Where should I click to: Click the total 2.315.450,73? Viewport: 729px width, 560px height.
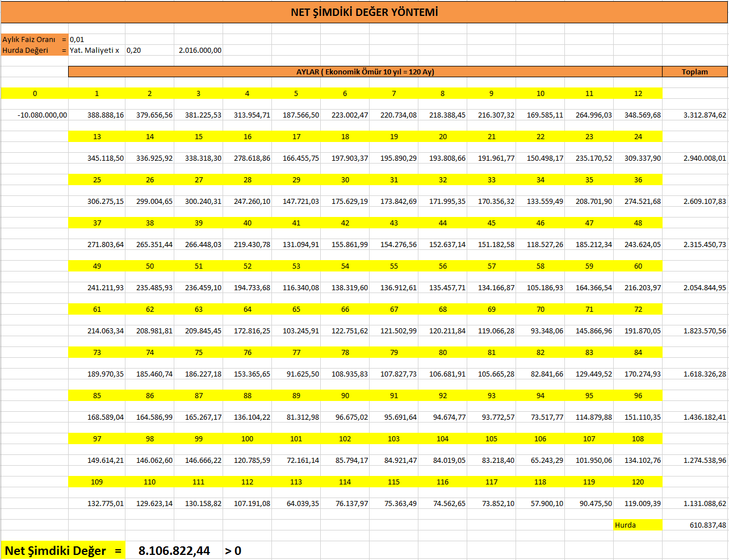pos(705,245)
